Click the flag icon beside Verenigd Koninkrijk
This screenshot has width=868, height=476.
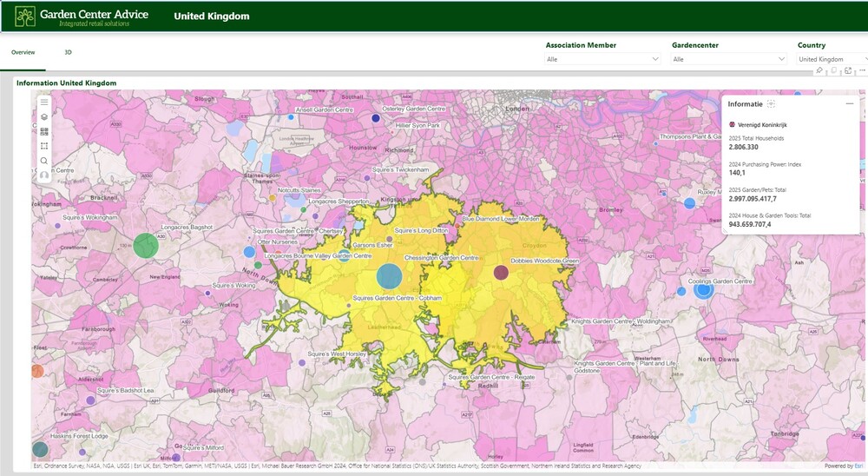(x=732, y=125)
